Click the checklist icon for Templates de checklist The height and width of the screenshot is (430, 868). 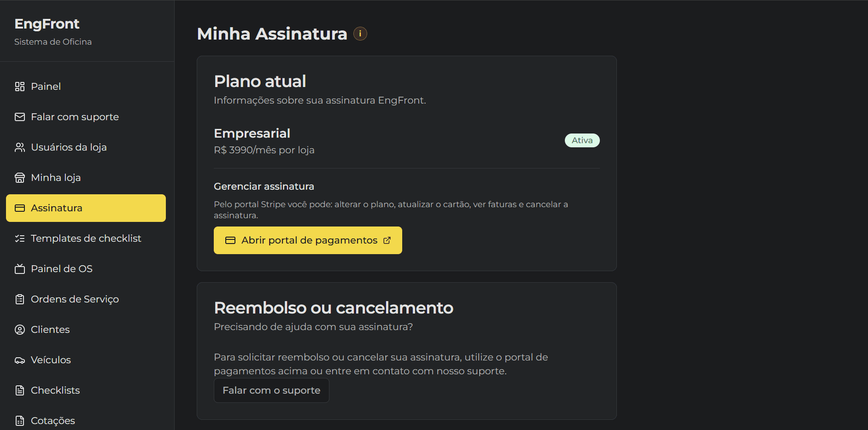tap(19, 238)
